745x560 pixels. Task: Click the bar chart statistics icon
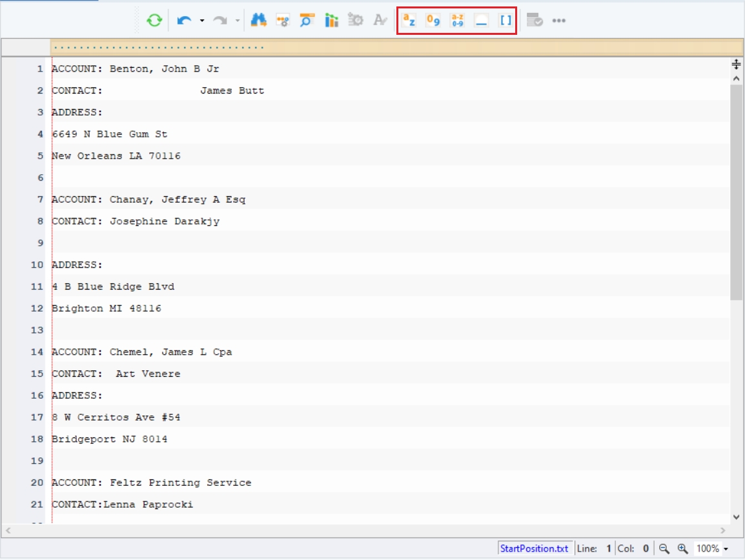331,21
